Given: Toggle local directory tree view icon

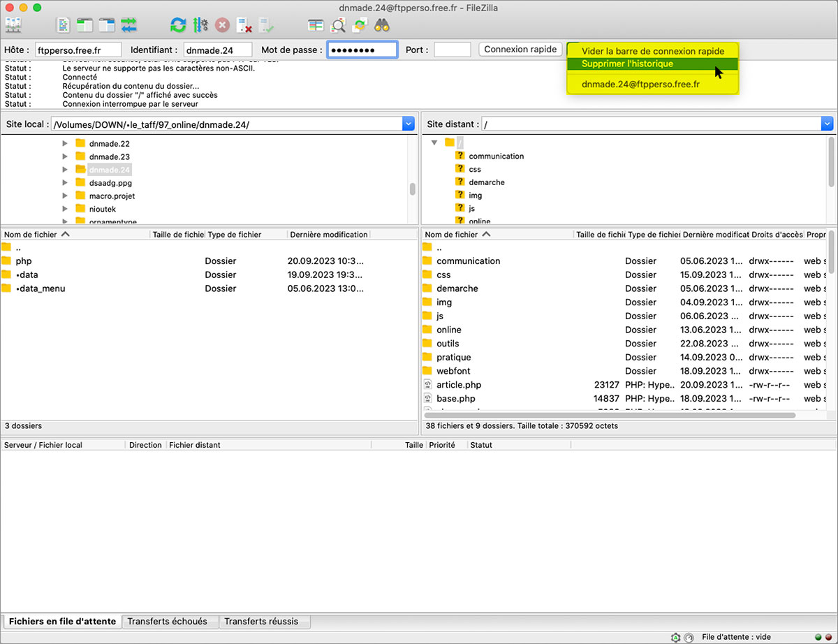Looking at the screenshot, I should pyautogui.click(x=85, y=26).
